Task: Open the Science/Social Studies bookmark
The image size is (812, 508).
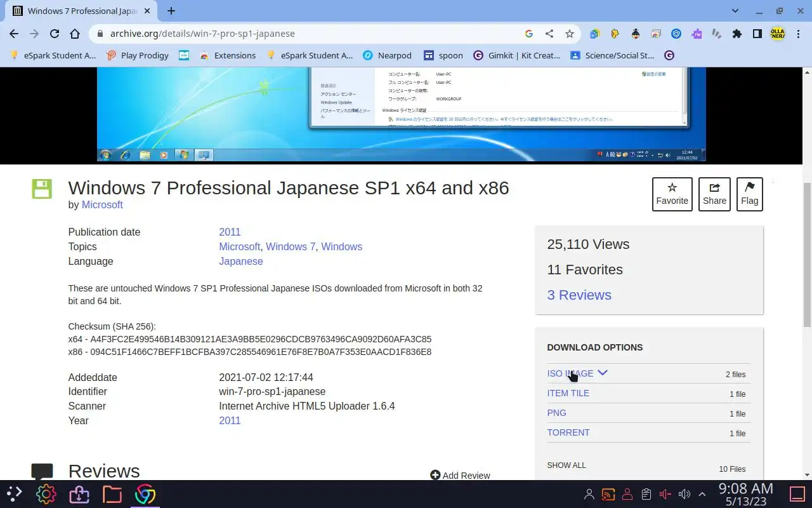Action: (612, 55)
